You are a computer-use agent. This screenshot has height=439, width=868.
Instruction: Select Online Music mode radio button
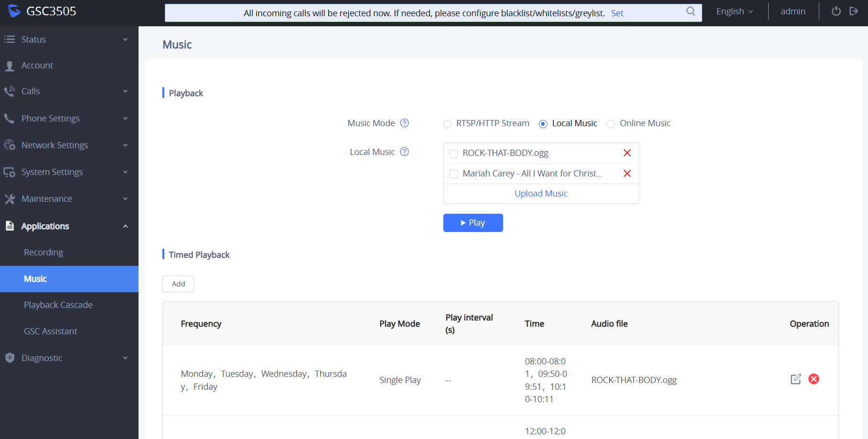coord(611,124)
